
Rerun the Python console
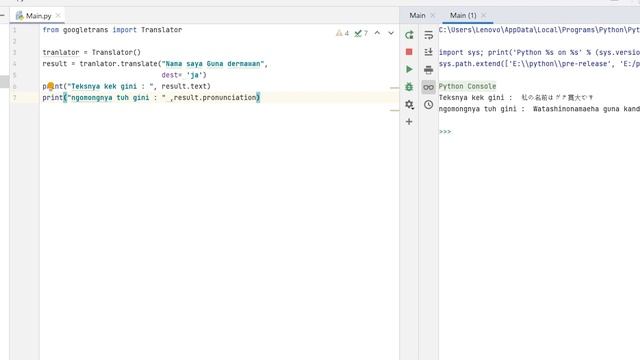(409, 35)
